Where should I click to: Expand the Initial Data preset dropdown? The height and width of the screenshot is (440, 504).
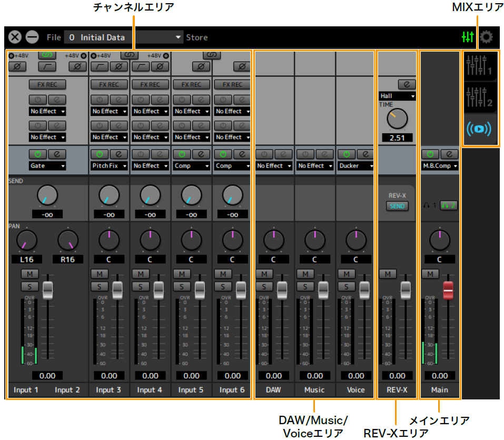pyautogui.click(x=179, y=37)
